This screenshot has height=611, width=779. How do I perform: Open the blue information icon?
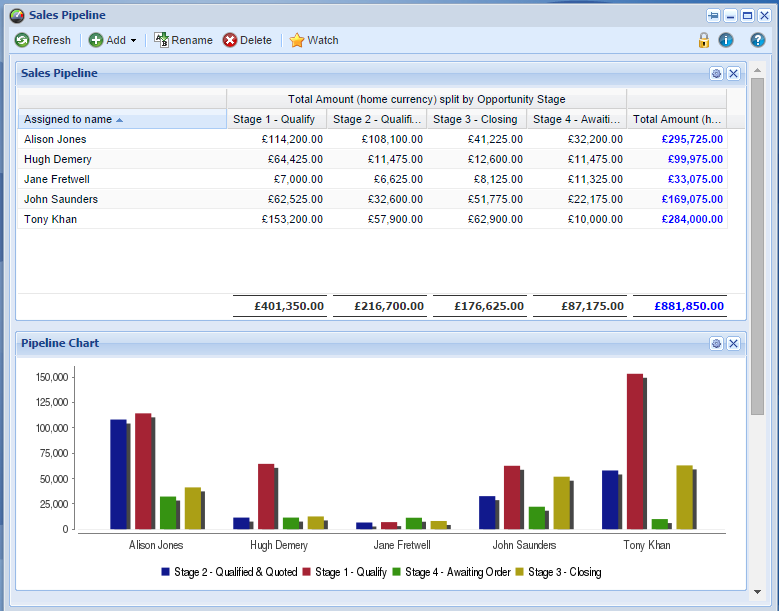coord(726,40)
